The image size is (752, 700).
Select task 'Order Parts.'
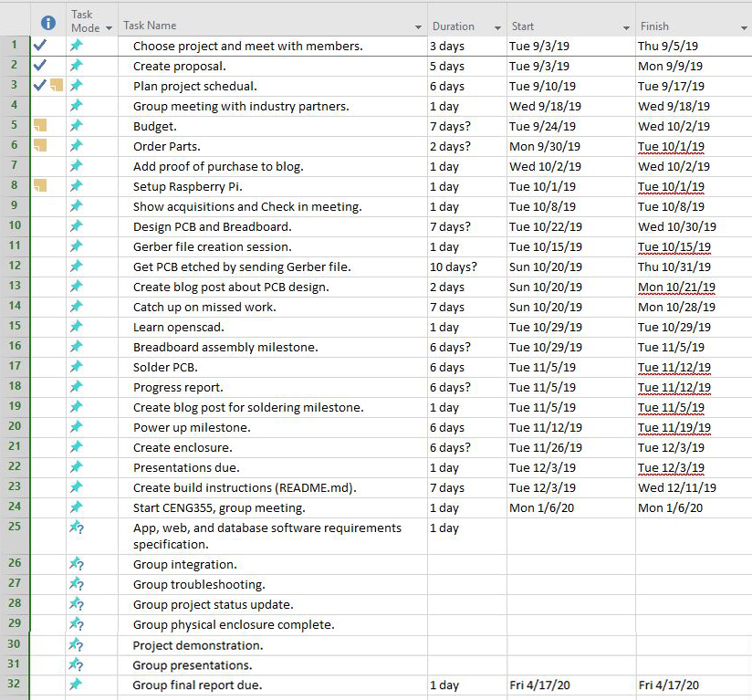(x=167, y=146)
